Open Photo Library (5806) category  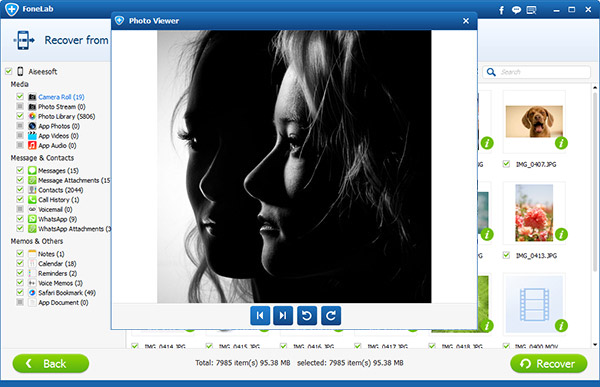67,116
